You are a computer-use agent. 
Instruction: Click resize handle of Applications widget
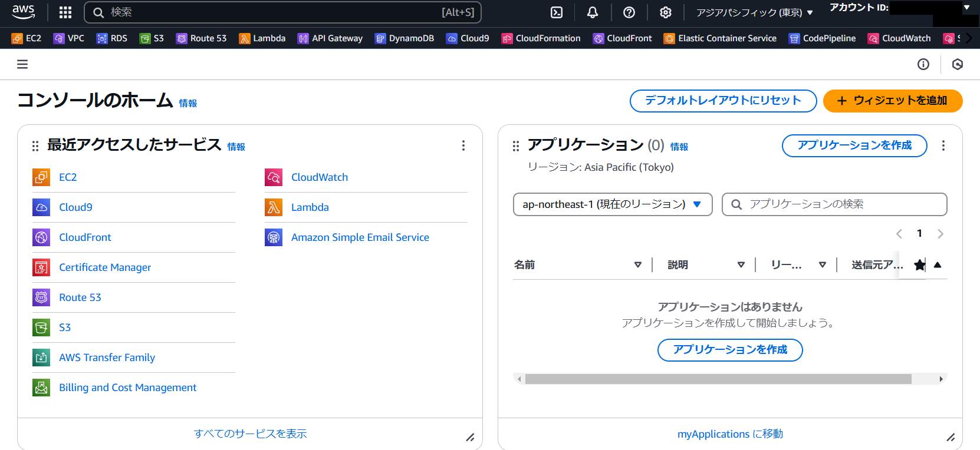click(951, 437)
